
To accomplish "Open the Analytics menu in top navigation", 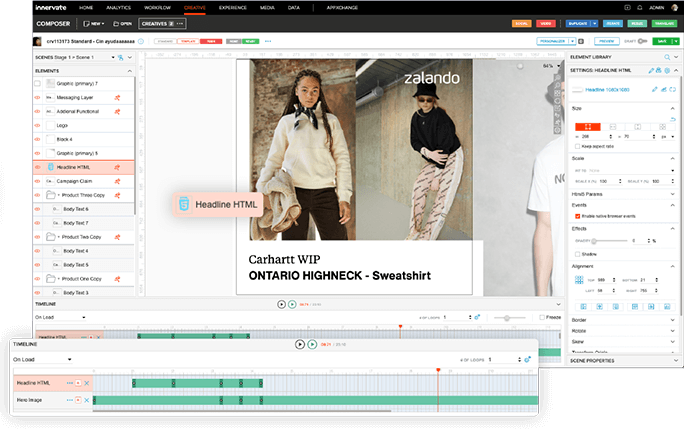I will pos(119,6).
